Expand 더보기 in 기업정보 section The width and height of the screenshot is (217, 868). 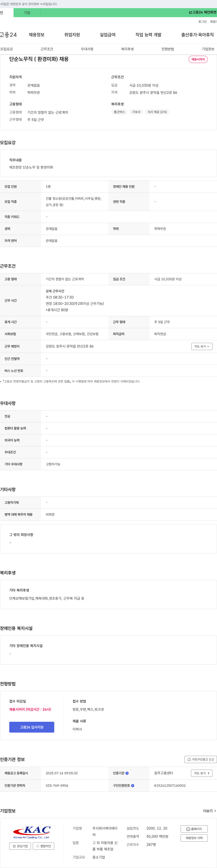pyautogui.click(x=210, y=811)
